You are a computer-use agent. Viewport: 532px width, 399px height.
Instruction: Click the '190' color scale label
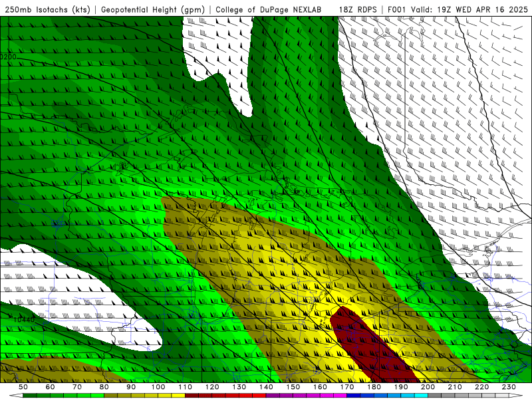[401, 387]
